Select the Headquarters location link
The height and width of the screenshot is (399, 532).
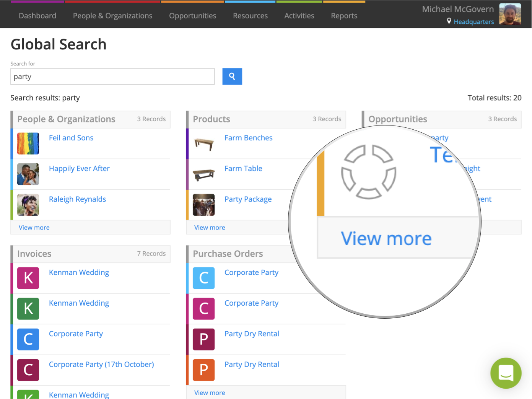coord(473,22)
